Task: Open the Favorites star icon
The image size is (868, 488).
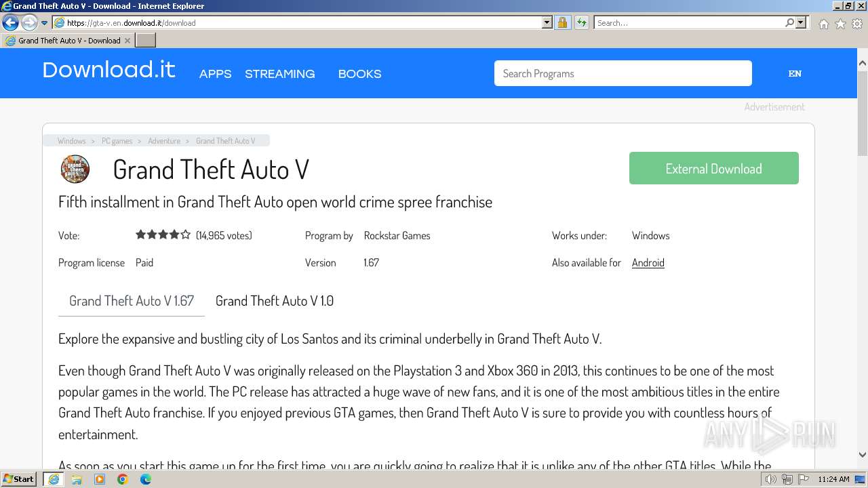Action: coord(840,24)
